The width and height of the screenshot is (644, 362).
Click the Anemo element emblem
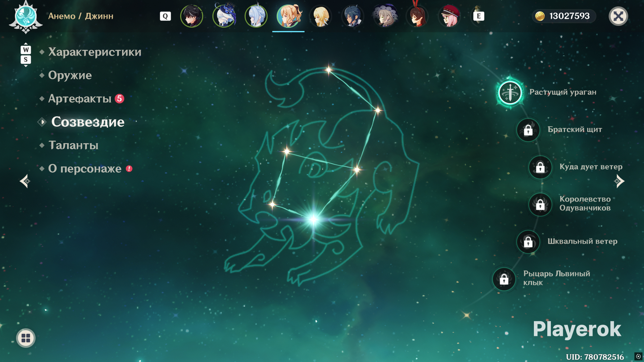26,17
